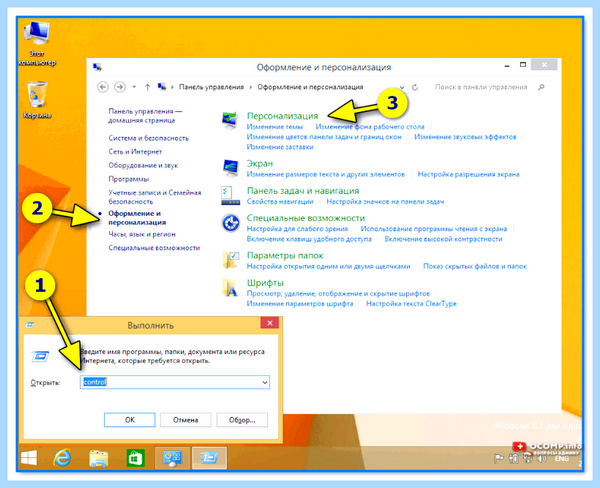Open Специальные возможности in sidebar
Image resolution: width=600 pixels, height=488 pixels.
[154, 248]
